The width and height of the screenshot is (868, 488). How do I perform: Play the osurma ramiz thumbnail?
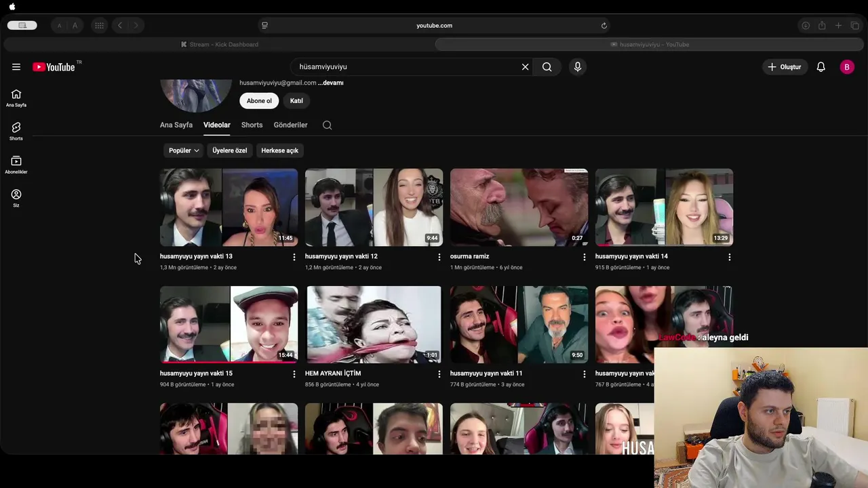pyautogui.click(x=519, y=207)
